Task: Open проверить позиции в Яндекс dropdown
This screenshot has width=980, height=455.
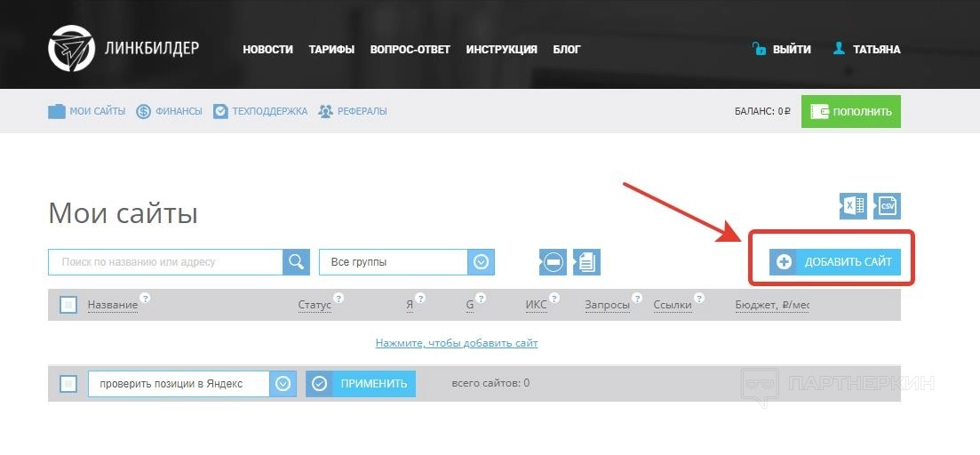Action: click(x=193, y=383)
